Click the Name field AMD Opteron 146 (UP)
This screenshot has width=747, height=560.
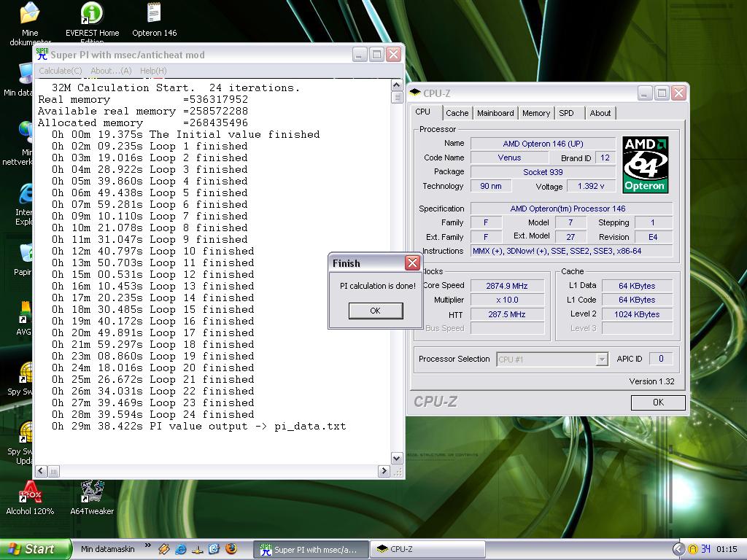coord(543,144)
